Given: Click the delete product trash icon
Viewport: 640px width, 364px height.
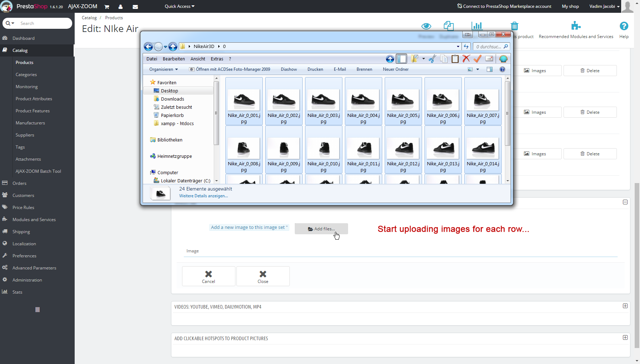Looking at the screenshot, I should pyautogui.click(x=514, y=26).
